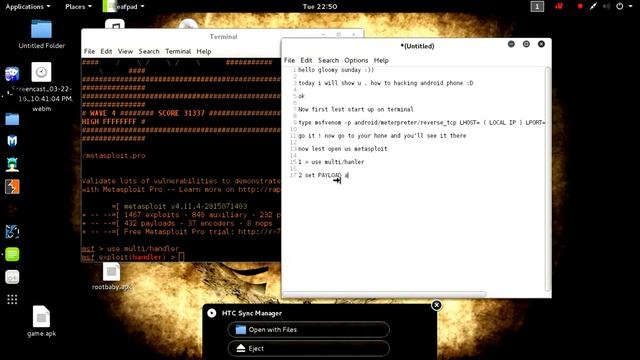The height and width of the screenshot is (360, 640).
Task: Open rootbaby.apk desktop file
Action: click(x=111, y=277)
